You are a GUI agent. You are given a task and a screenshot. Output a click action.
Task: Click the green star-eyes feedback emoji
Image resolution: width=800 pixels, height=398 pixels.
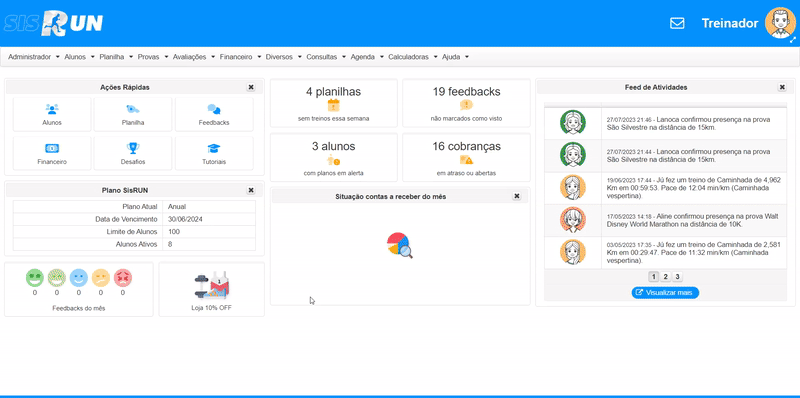pos(35,278)
